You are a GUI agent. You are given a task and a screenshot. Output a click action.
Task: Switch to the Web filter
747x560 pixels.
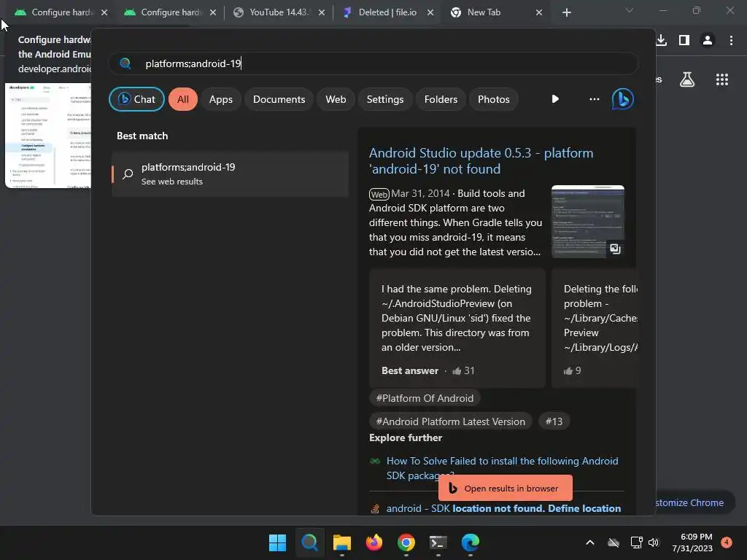click(336, 99)
